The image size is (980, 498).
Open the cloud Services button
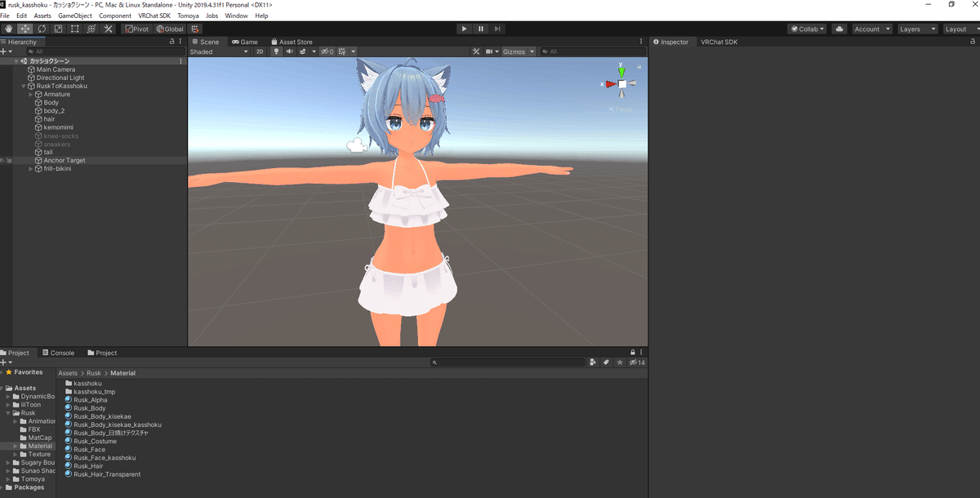[x=840, y=29]
